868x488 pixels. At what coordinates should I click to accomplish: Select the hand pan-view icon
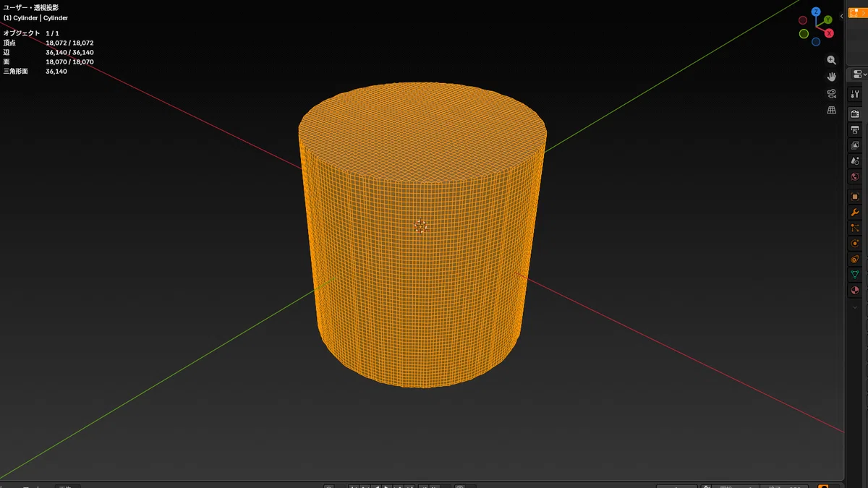[x=832, y=77]
